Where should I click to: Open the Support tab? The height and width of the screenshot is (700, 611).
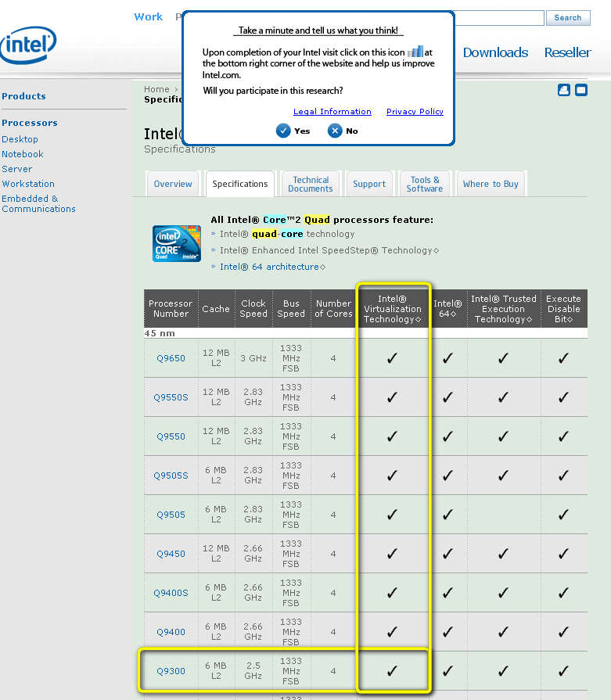(x=369, y=184)
